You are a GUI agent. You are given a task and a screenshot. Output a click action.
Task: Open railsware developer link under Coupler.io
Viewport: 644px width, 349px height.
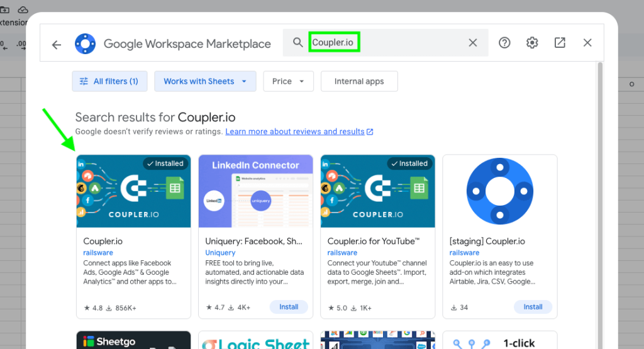click(x=97, y=253)
